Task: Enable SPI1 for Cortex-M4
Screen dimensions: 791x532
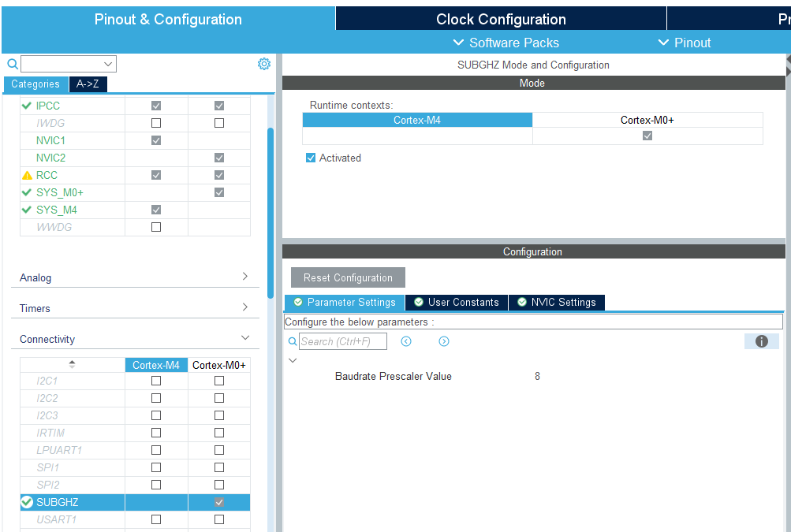Action: 155,467
